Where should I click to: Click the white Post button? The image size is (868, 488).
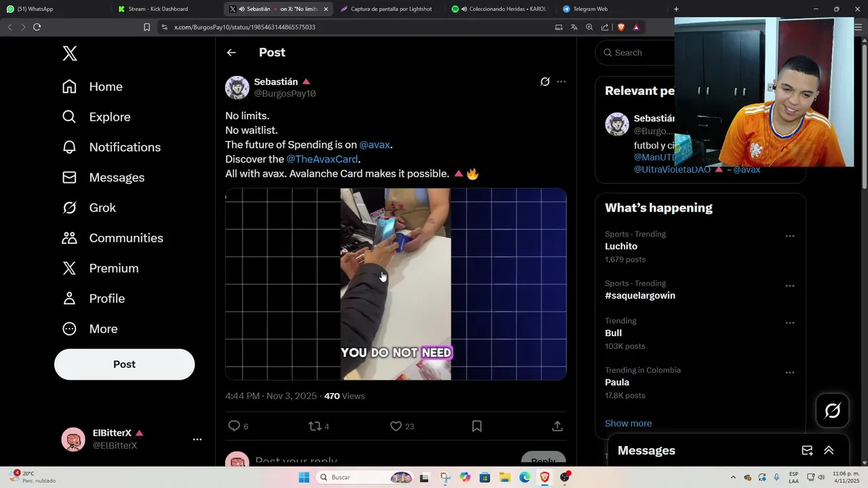124,365
